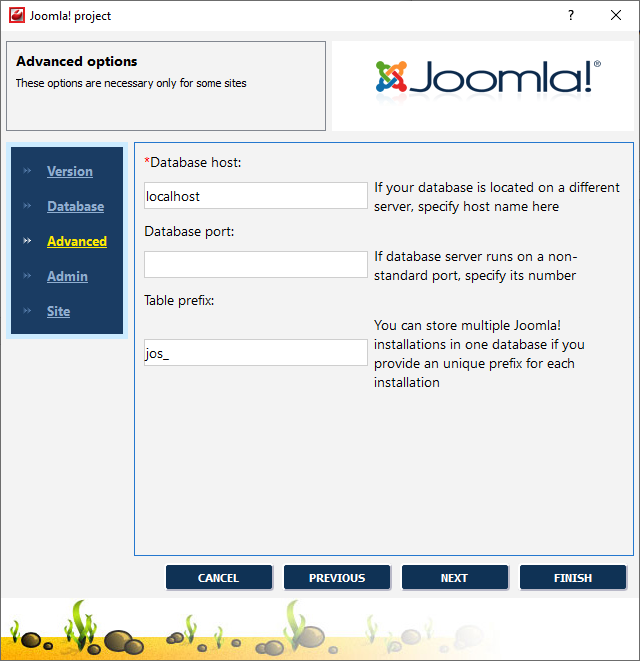
Task: Click the 'Joomla! project' window title text
Action: coord(70,16)
